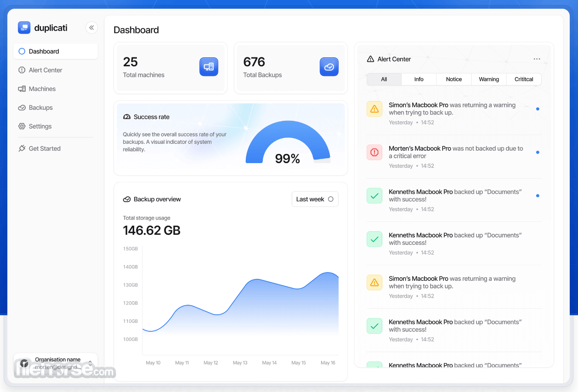578x392 pixels.
Task: Click the Alert Center triangle header icon
Action: coord(370,59)
